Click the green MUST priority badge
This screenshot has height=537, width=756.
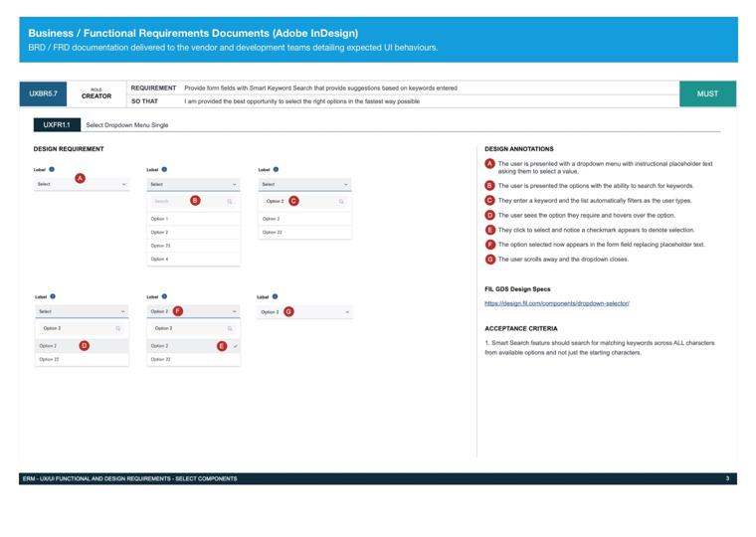click(x=707, y=94)
